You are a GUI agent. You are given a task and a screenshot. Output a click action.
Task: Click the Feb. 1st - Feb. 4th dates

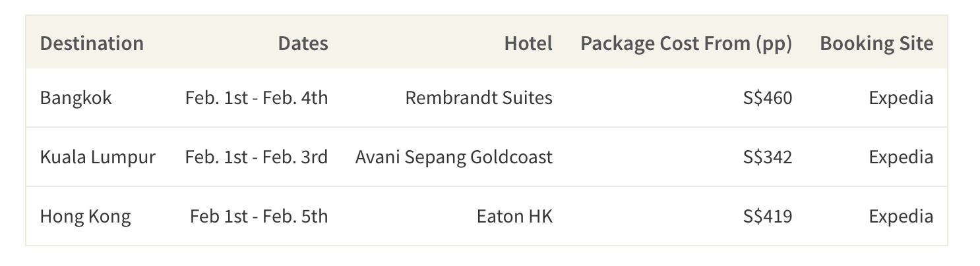coord(257,98)
